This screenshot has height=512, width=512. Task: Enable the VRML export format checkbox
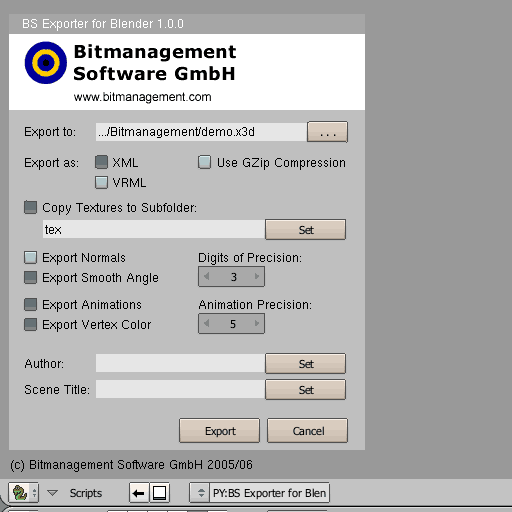(101, 182)
